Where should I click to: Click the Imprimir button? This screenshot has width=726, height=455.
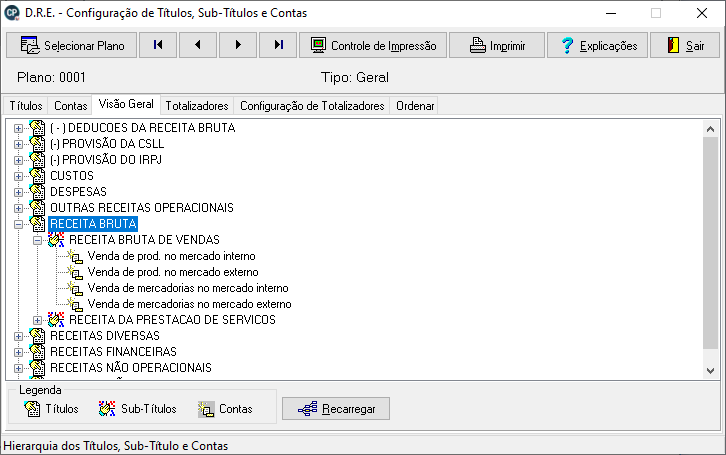click(x=497, y=45)
